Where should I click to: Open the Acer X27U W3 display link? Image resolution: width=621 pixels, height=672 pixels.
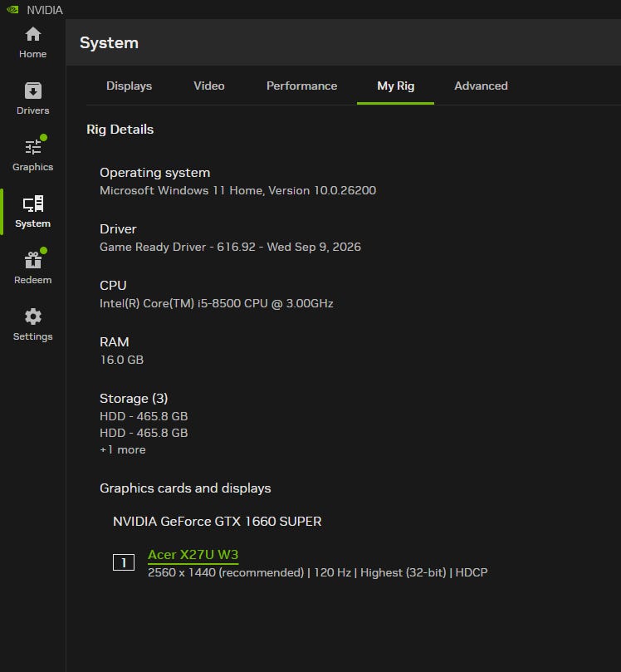coord(193,555)
